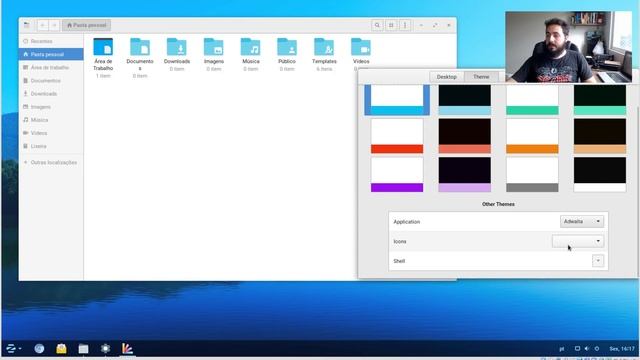Select dark purple theme swatch

click(x=464, y=175)
